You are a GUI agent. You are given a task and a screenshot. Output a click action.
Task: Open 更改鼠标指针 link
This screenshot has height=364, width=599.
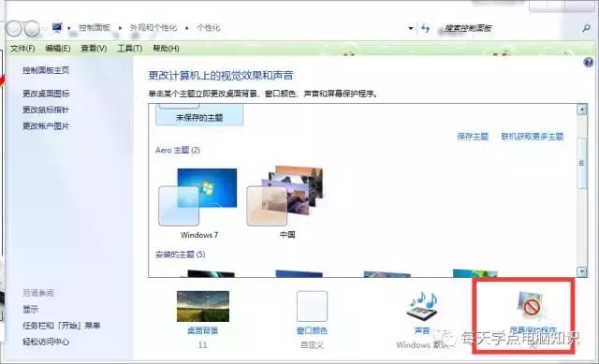(46, 110)
